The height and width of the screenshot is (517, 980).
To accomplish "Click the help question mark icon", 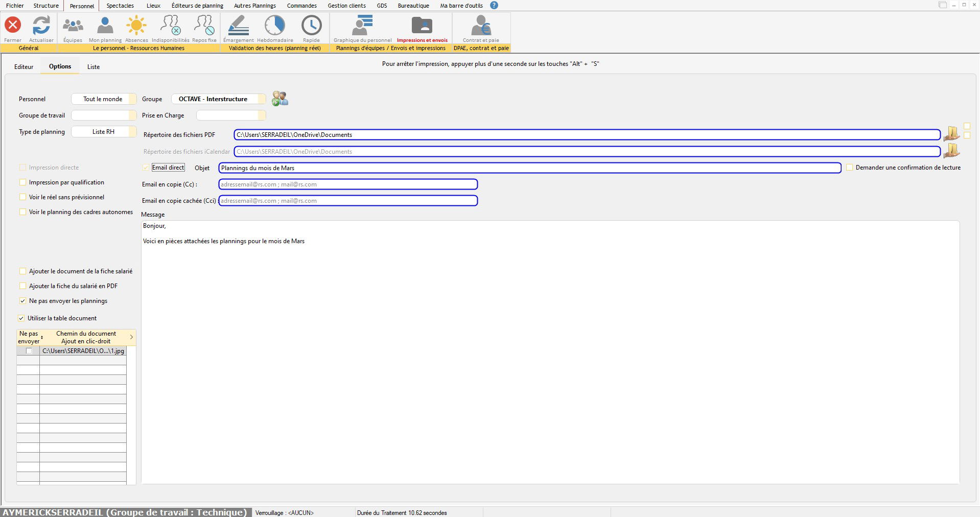I will tap(494, 6).
